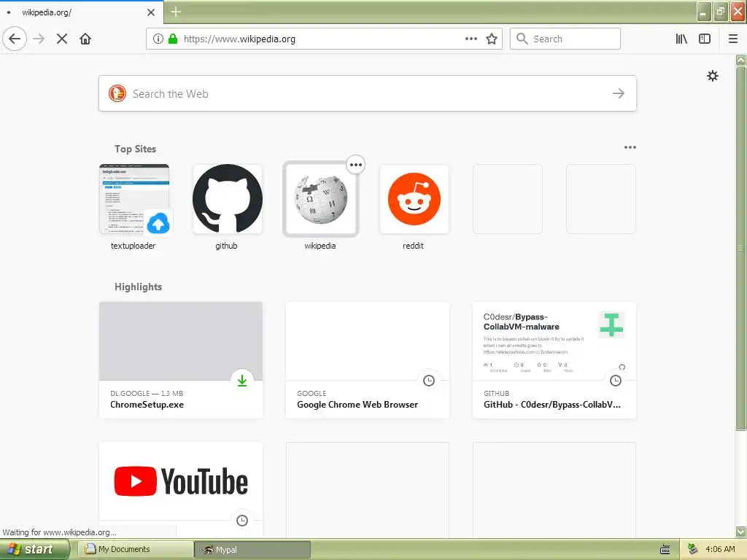
Task: Open Top Sites section options menu
Action: (x=630, y=147)
